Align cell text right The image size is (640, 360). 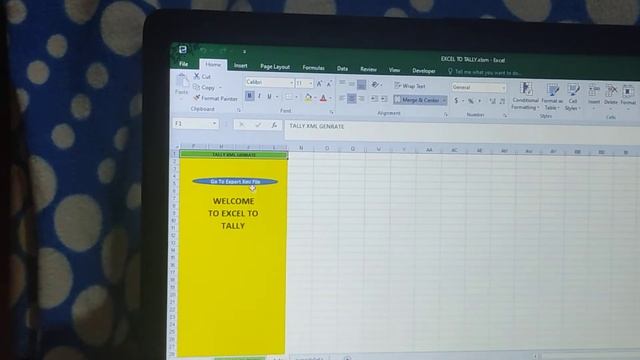(361, 99)
